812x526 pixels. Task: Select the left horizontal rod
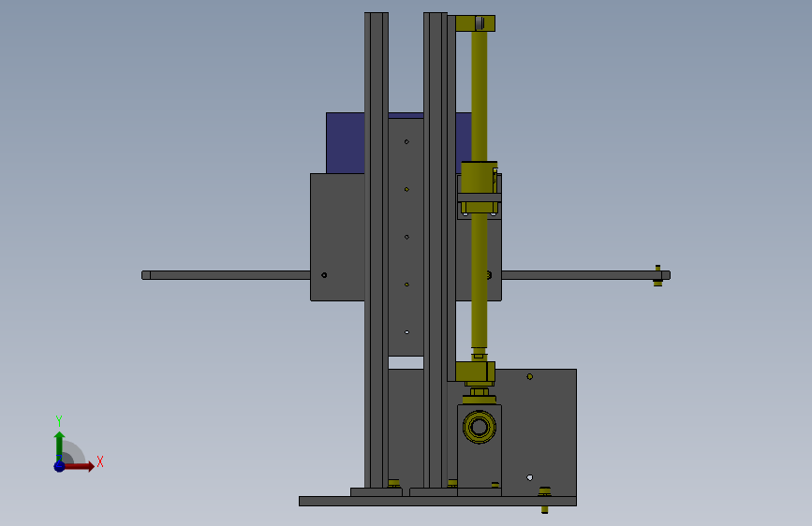click(x=226, y=275)
